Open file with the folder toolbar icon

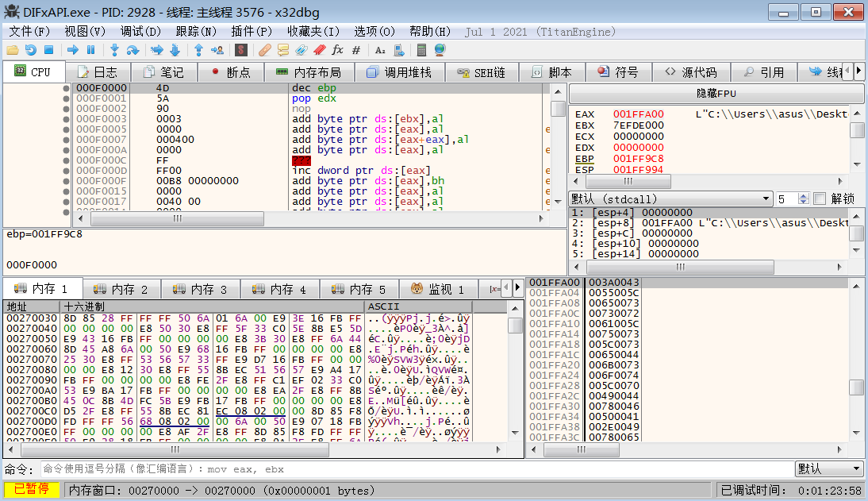[13, 50]
